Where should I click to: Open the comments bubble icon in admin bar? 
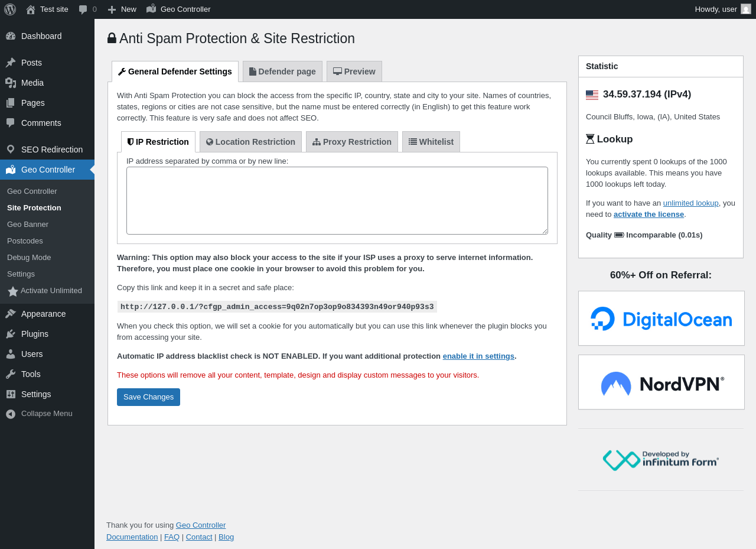click(83, 9)
